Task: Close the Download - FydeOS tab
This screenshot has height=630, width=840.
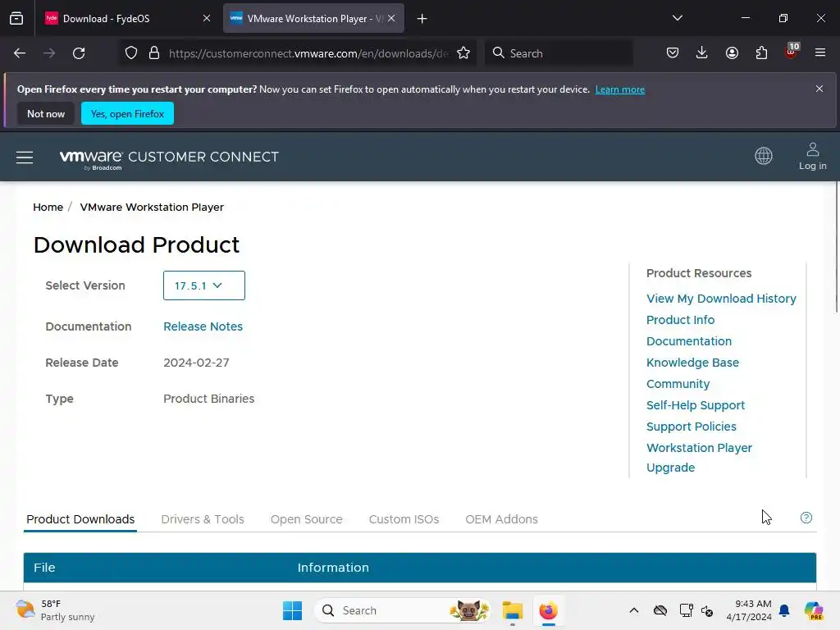Action: tap(207, 18)
